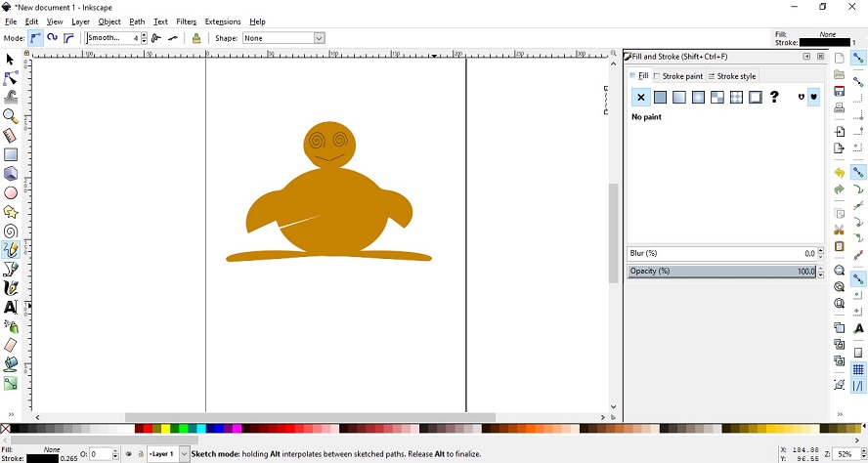Select the Calligraphy tool

click(x=11, y=288)
